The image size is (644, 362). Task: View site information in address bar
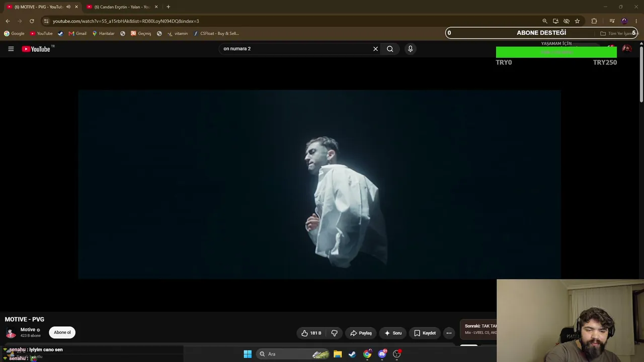click(46, 21)
